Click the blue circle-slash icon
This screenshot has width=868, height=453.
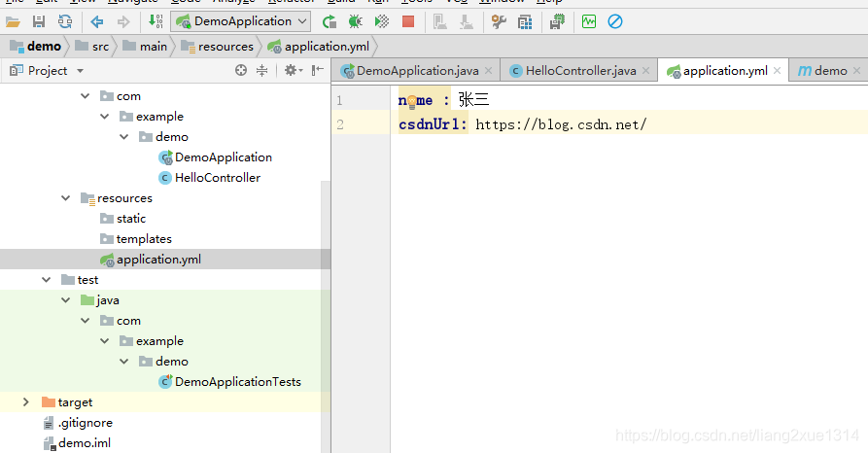(615, 22)
